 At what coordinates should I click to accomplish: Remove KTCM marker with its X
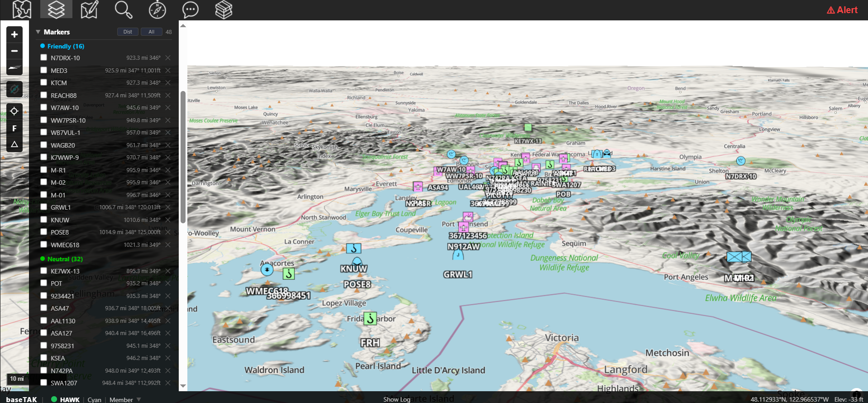[168, 83]
